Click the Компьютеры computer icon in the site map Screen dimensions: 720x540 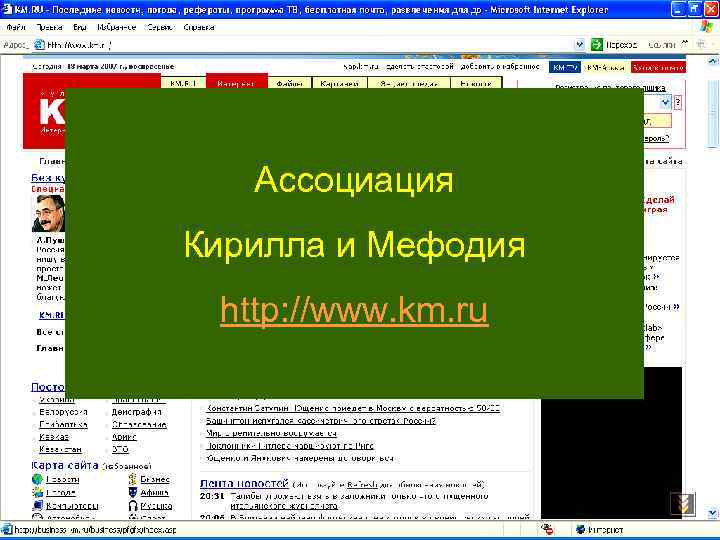tap(37, 506)
